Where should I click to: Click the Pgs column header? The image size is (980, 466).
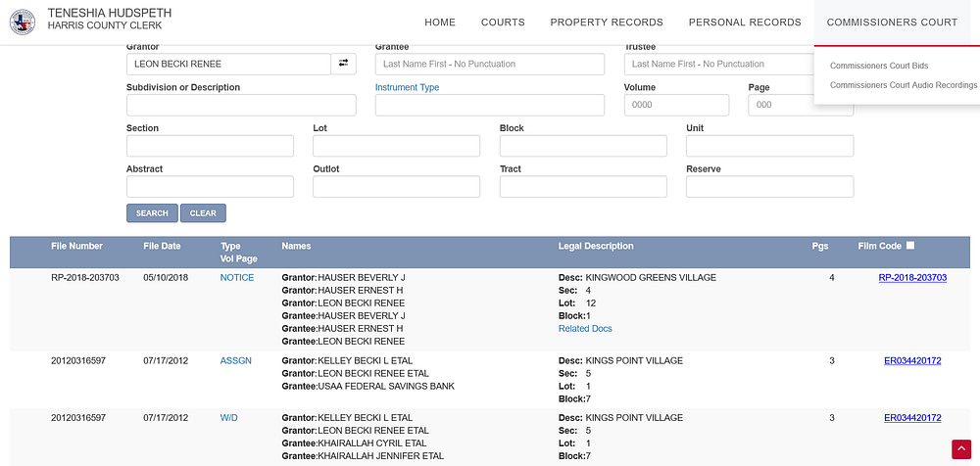820,246
